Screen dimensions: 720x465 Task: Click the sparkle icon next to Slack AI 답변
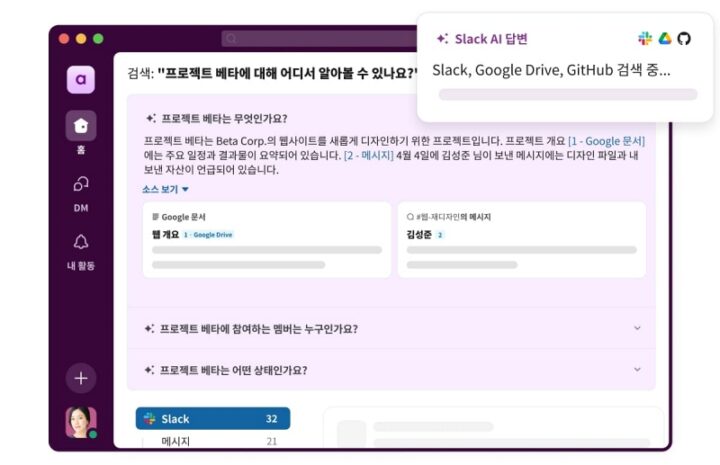(442, 39)
